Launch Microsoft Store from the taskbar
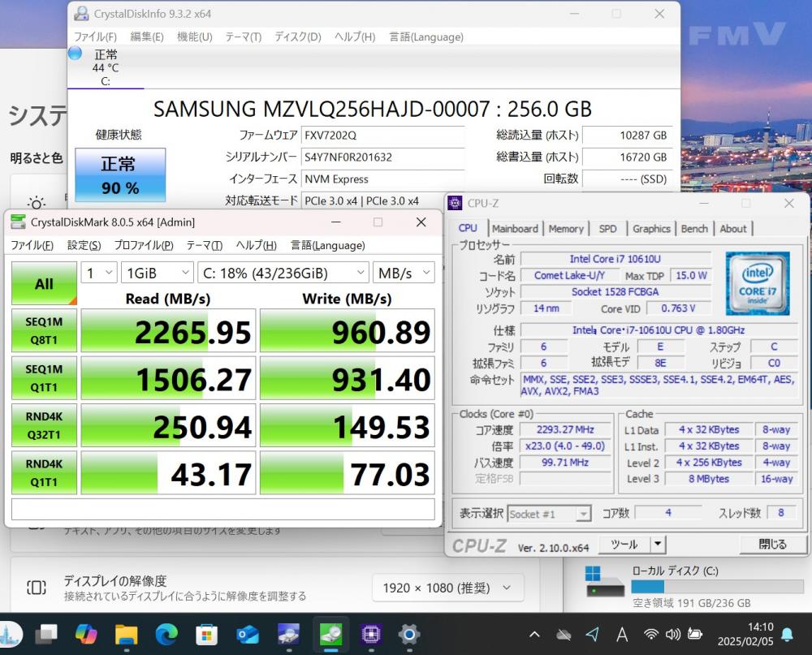This screenshot has width=812, height=655. click(x=207, y=633)
